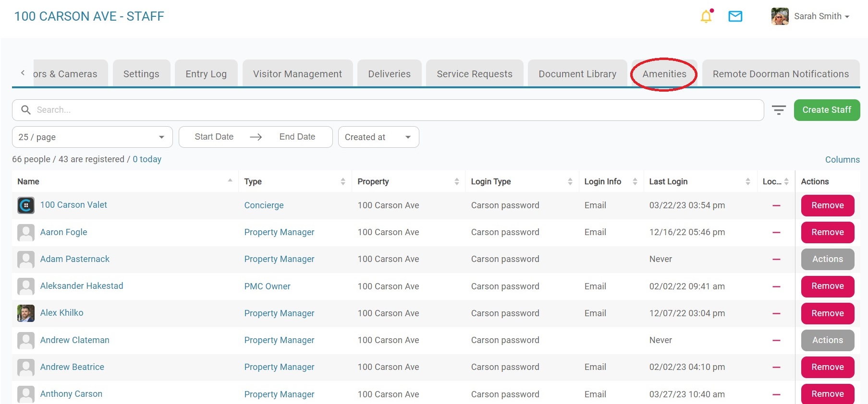Remove Aaron Fogle from staff
Viewport: 868px width, 404px height.
pyautogui.click(x=827, y=232)
